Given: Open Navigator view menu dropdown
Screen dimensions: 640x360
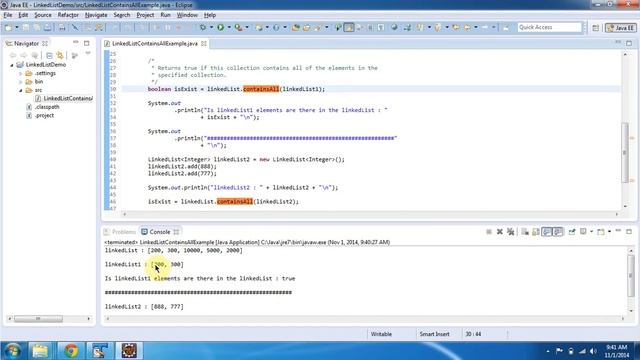Looking at the screenshot, I should [88, 53].
